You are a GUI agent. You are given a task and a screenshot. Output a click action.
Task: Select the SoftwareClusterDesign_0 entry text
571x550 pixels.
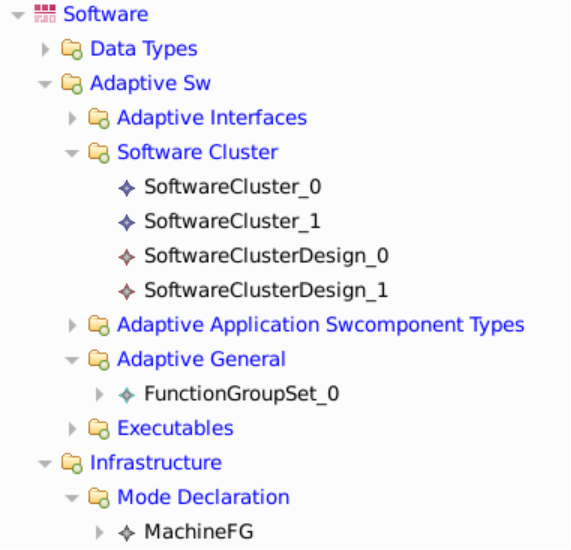pyautogui.click(x=267, y=256)
